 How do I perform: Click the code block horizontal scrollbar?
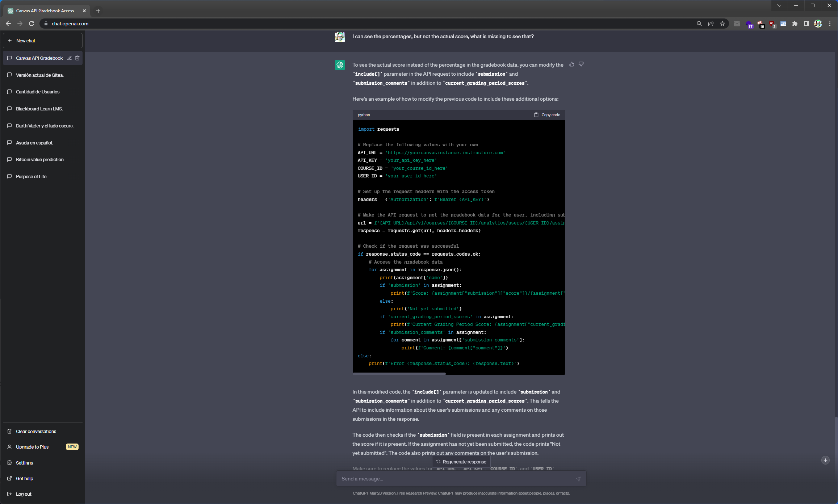pyautogui.click(x=399, y=373)
